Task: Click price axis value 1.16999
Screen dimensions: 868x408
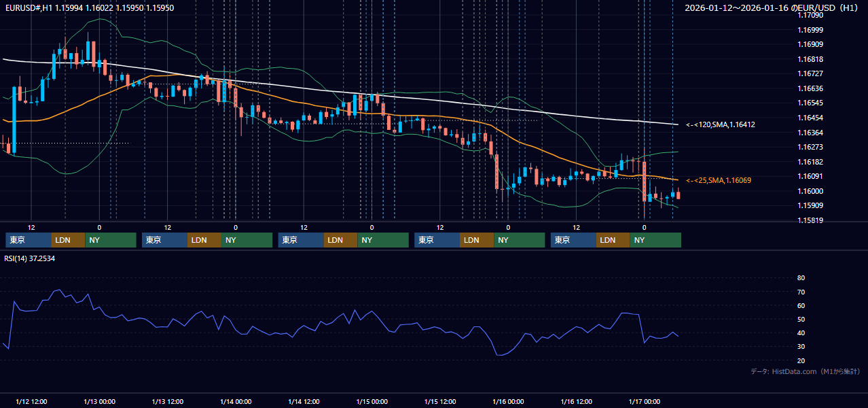Action: coord(810,30)
